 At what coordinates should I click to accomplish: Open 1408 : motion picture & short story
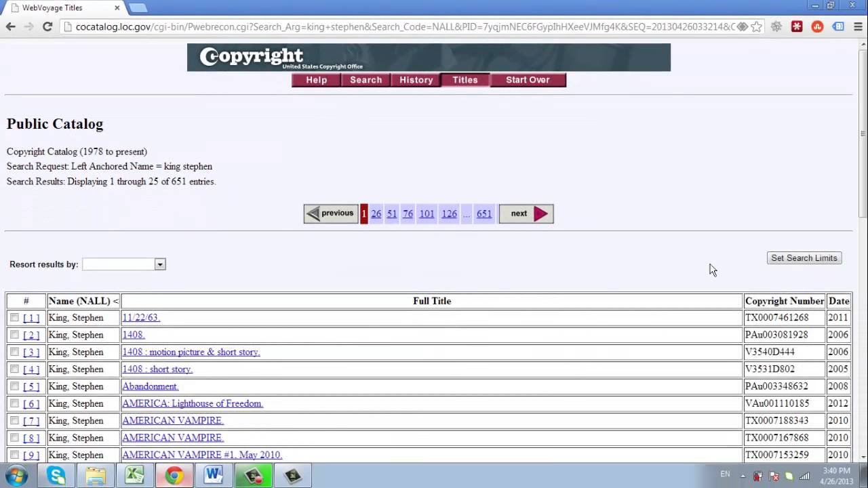(x=191, y=352)
